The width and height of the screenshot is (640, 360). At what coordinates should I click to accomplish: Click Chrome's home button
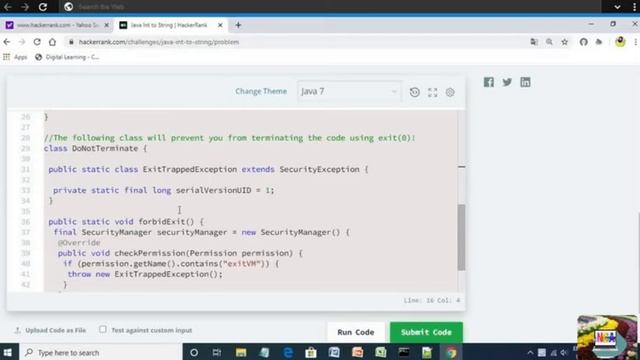coord(52,42)
